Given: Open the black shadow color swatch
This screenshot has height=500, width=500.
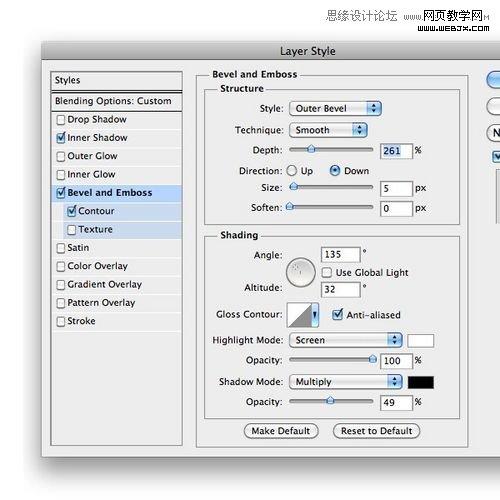Looking at the screenshot, I should click(x=421, y=382).
